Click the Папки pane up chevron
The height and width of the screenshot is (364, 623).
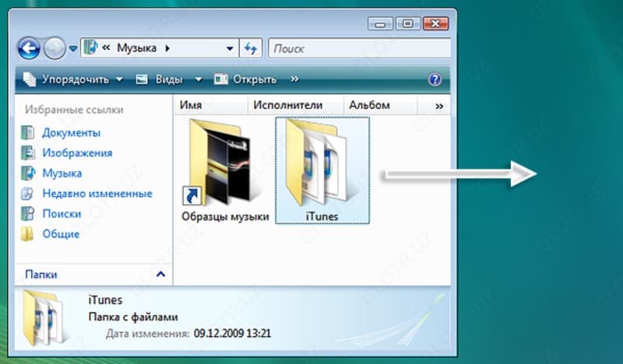tap(160, 274)
